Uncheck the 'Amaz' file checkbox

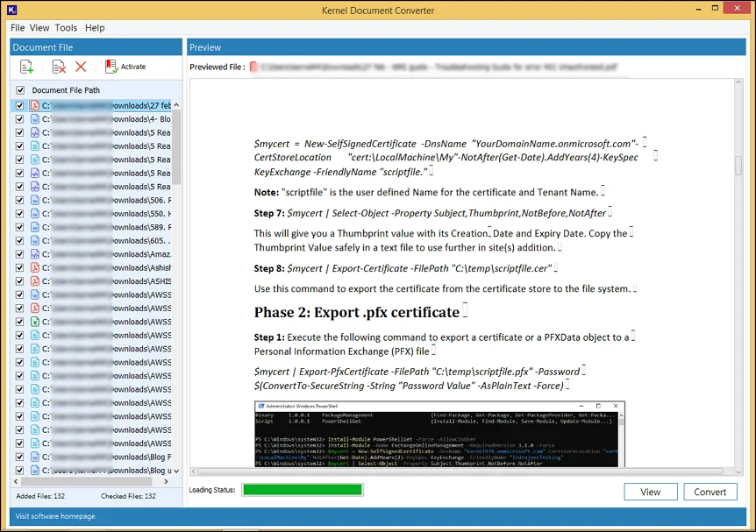(20, 253)
